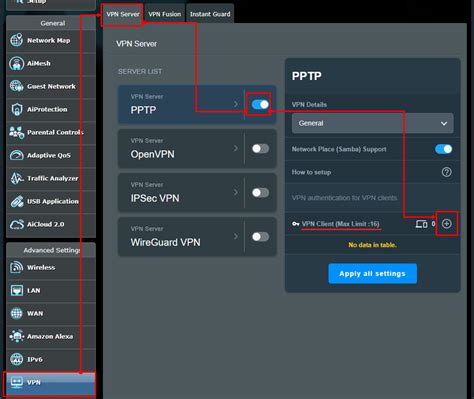
Task: Switch to the VPN Server tab
Action: click(x=123, y=14)
